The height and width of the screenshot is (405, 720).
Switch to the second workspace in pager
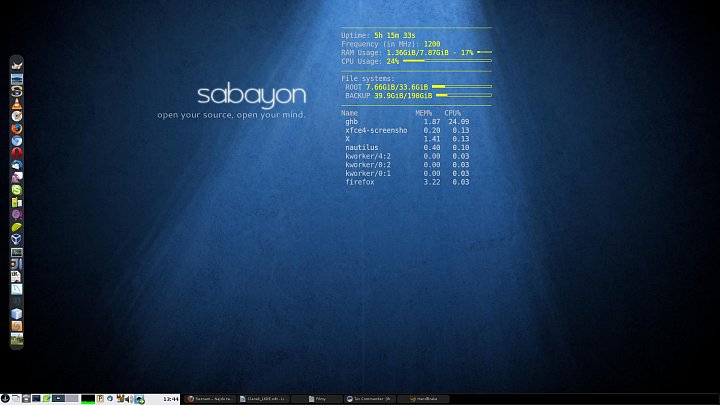72,398
